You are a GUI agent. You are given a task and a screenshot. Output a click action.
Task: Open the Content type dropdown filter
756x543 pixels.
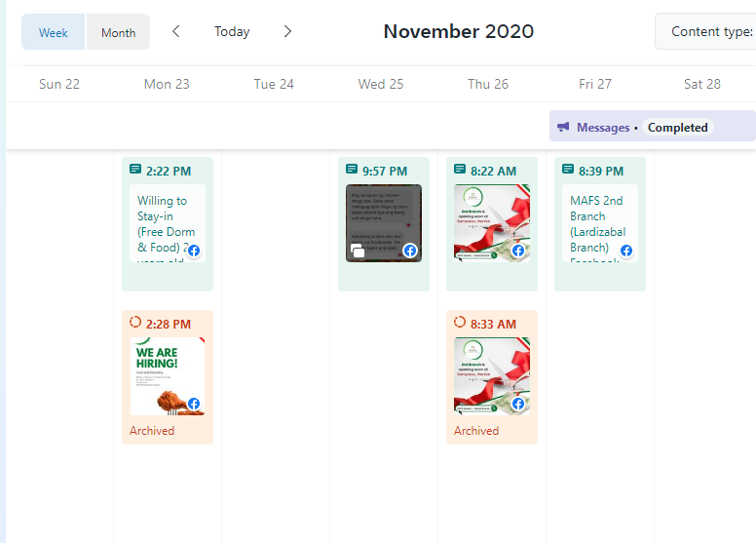(705, 32)
